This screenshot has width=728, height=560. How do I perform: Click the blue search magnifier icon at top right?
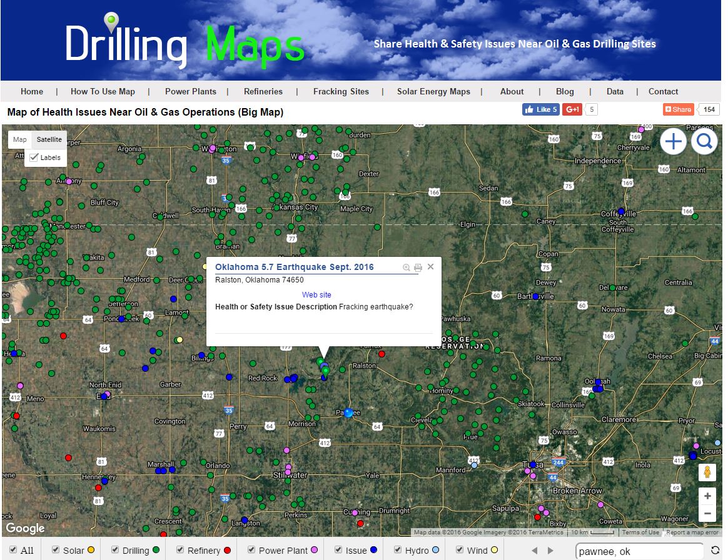(x=704, y=142)
